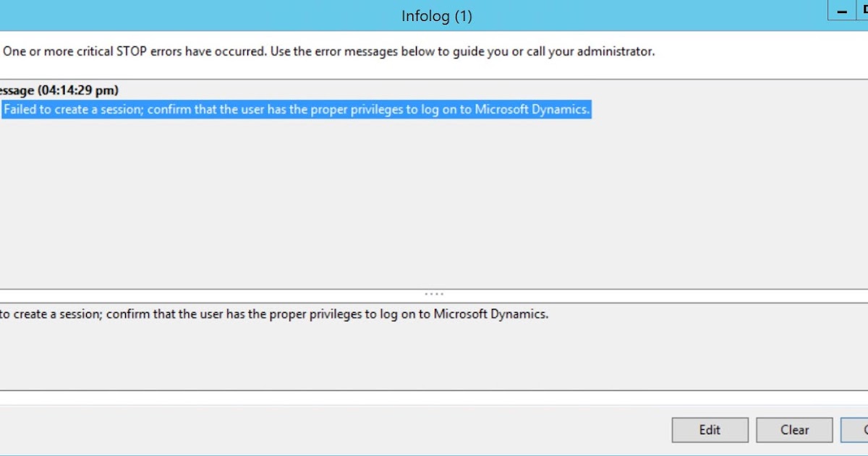Click the splitter dots between the two panes
Viewport: 868px width, 456px height.
(433, 293)
